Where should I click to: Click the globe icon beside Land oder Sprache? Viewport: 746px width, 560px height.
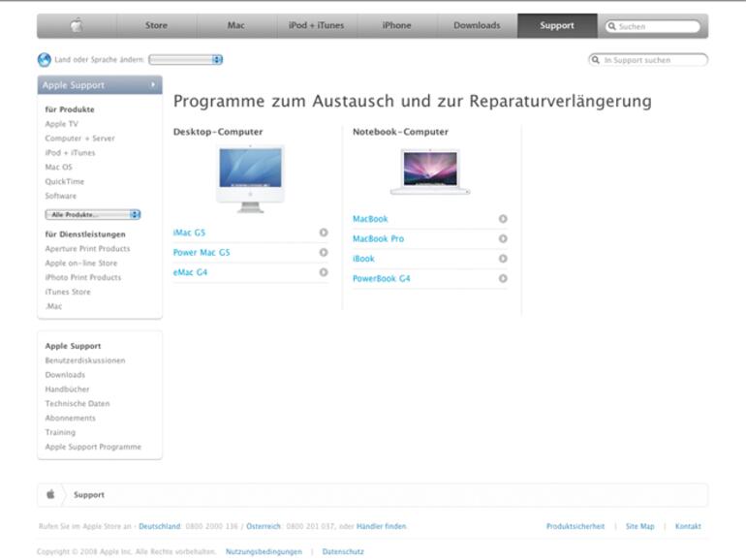tap(45, 59)
